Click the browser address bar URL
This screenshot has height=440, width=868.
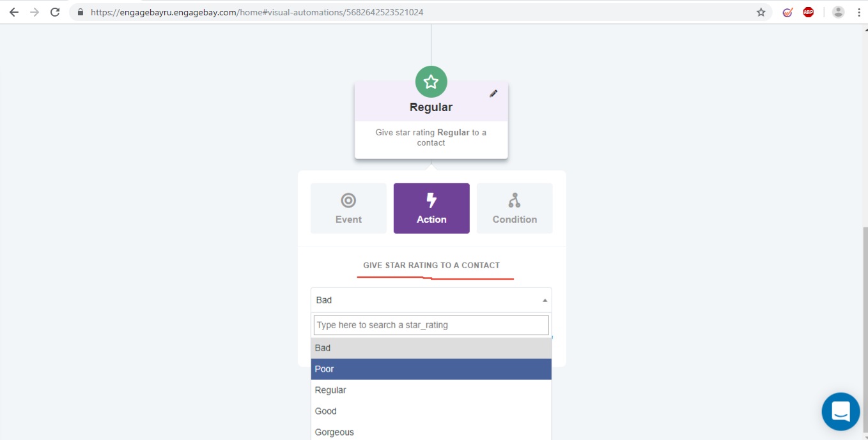point(256,12)
